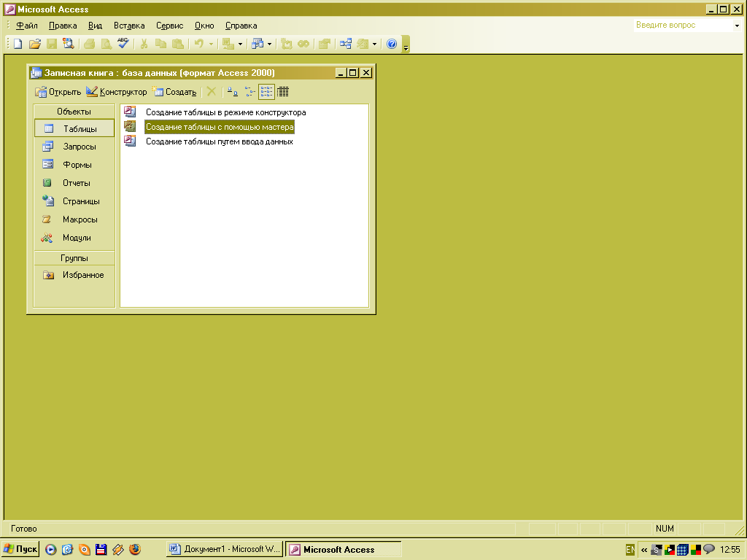Launch Firefox from the quick launch bar
This screenshot has height=560, width=747.
pos(135,550)
